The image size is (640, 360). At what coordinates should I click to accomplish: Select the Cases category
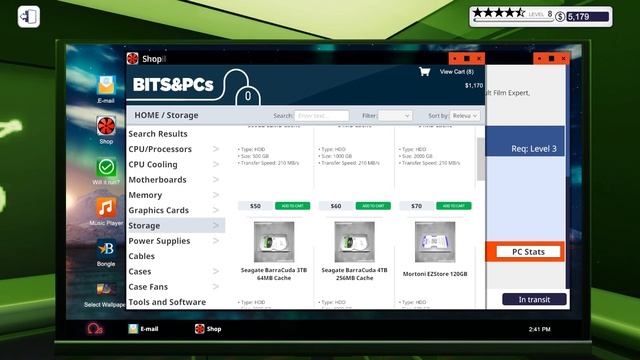click(140, 272)
